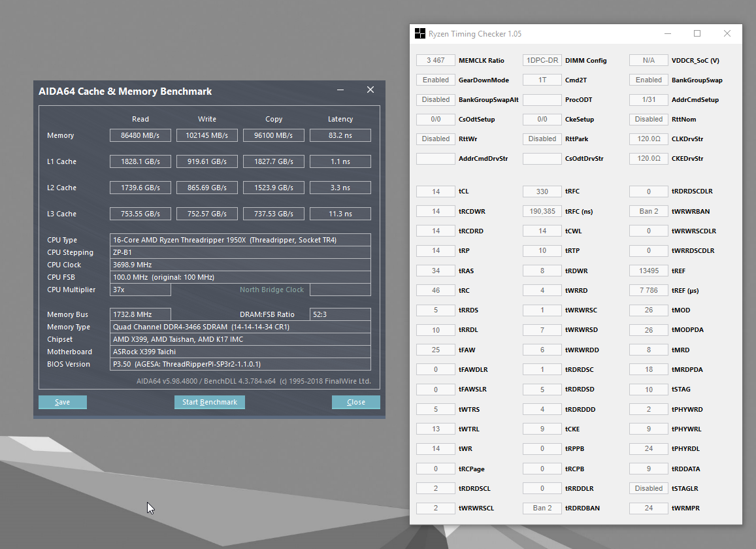This screenshot has width=756, height=549.
Task: Click L2 Cache Latency value 3.3 ns
Action: tap(340, 187)
